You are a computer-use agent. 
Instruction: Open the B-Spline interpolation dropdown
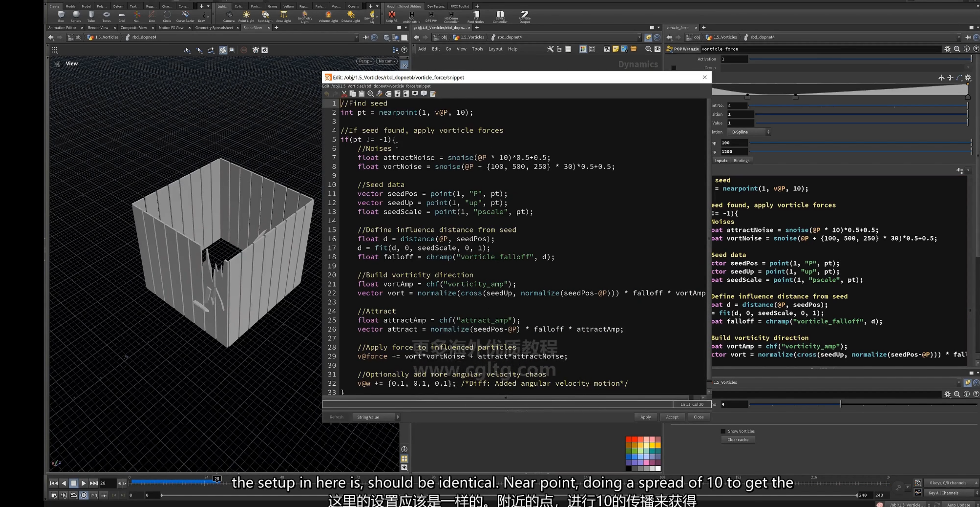tap(749, 132)
